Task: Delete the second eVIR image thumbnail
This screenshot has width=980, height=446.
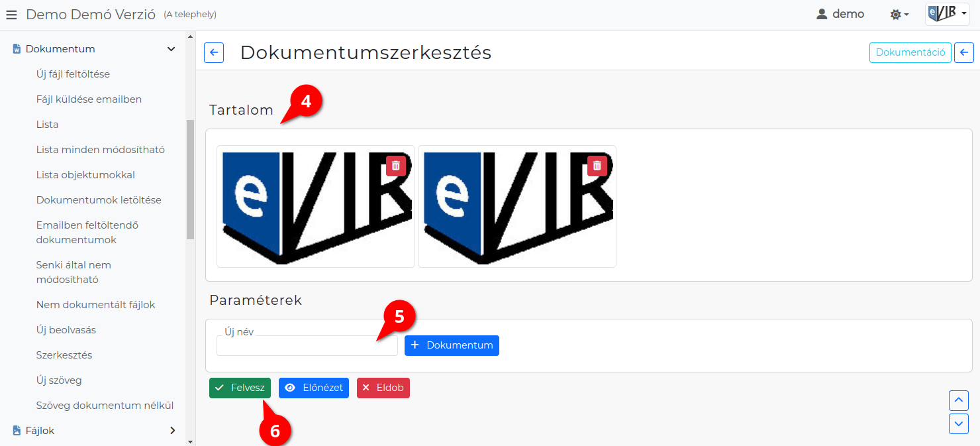Action: [x=597, y=166]
